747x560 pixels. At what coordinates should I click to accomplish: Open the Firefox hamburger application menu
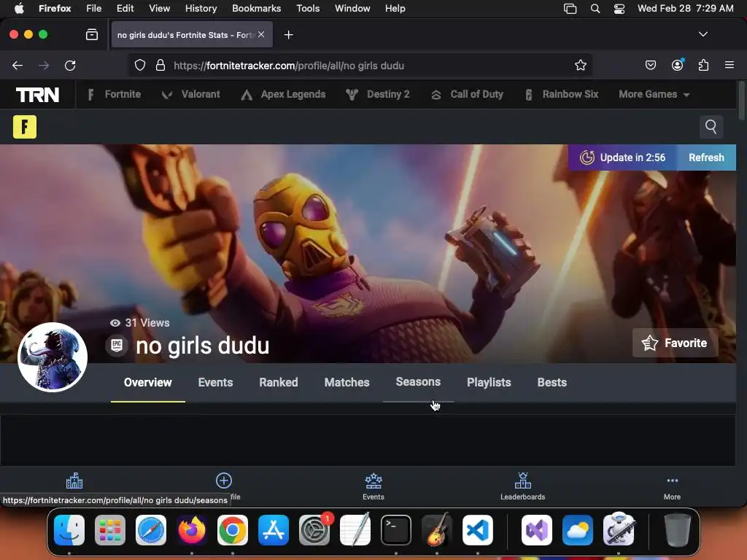729,65
